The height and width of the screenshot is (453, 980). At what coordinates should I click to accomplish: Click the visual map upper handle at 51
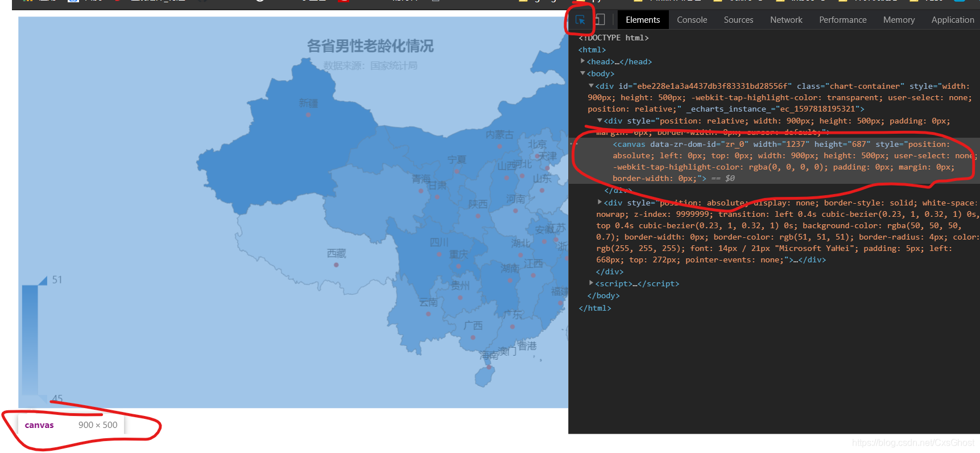[42, 280]
